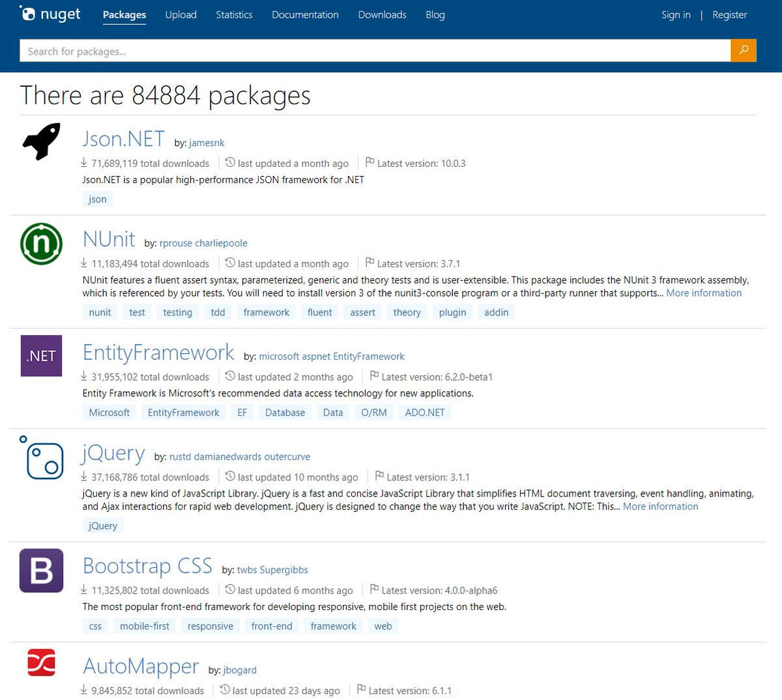The image size is (782, 700).
Task: Click the Database tag under EntityFramework
Action: [285, 413]
